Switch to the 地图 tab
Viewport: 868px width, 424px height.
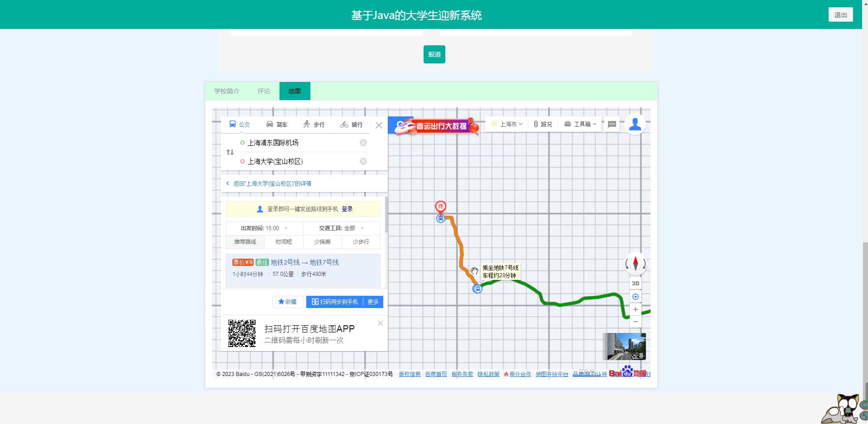click(295, 91)
